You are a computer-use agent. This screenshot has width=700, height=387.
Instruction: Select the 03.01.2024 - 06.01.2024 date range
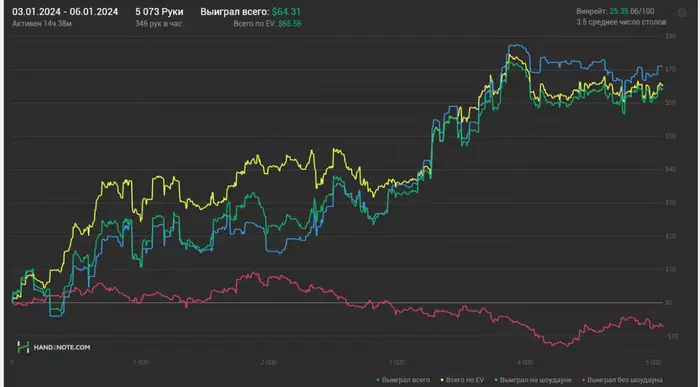click(65, 12)
